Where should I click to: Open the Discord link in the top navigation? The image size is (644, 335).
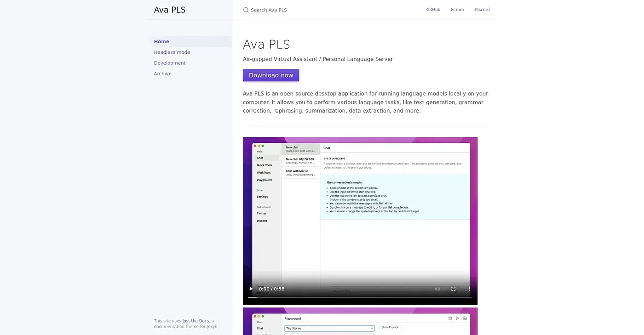click(x=482, y=10)
